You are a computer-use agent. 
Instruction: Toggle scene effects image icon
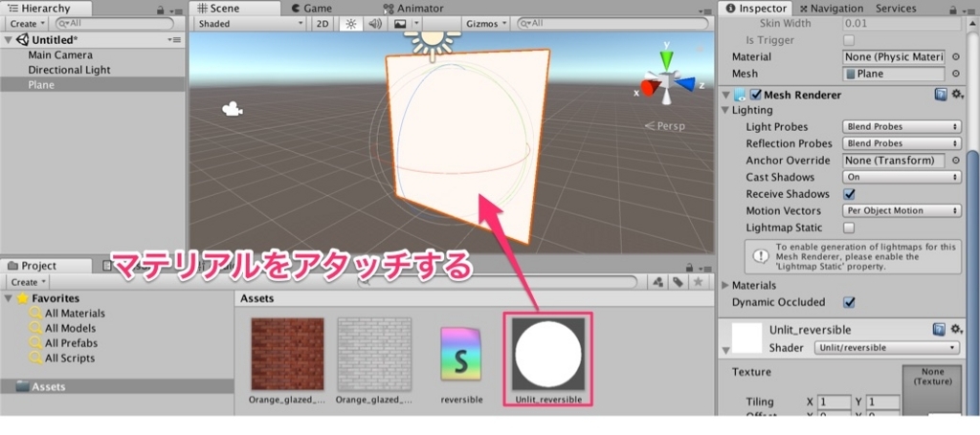tap(400, 24)
